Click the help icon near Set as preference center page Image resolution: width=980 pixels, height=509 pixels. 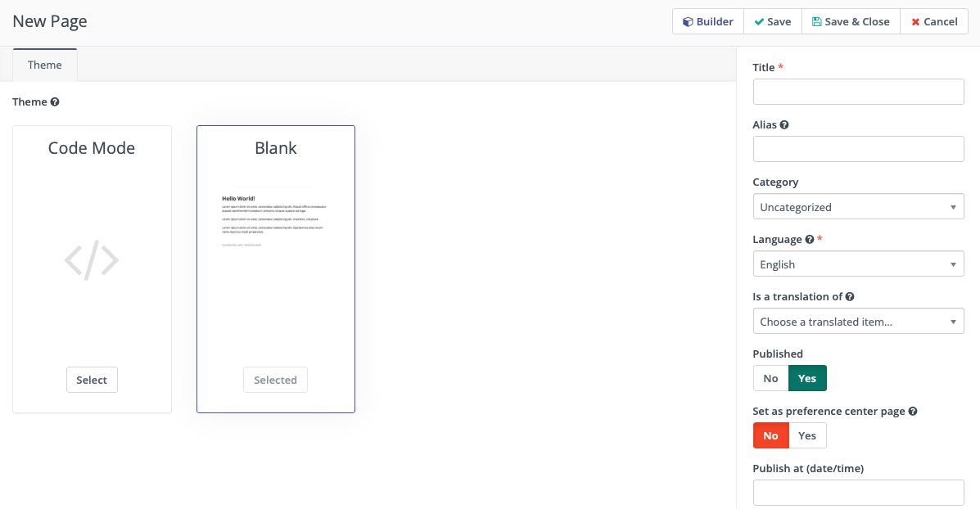pyautogui.click(x=912, y=411)
